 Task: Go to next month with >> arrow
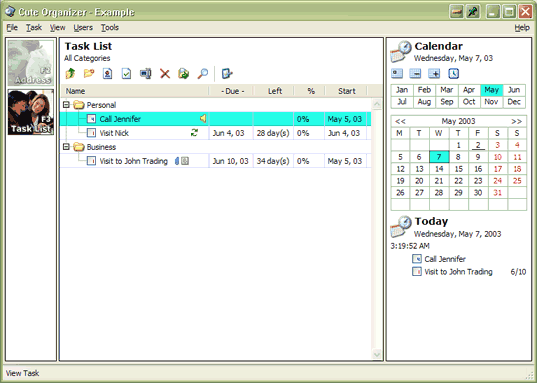pyautogui.click(x=516, y=121)
